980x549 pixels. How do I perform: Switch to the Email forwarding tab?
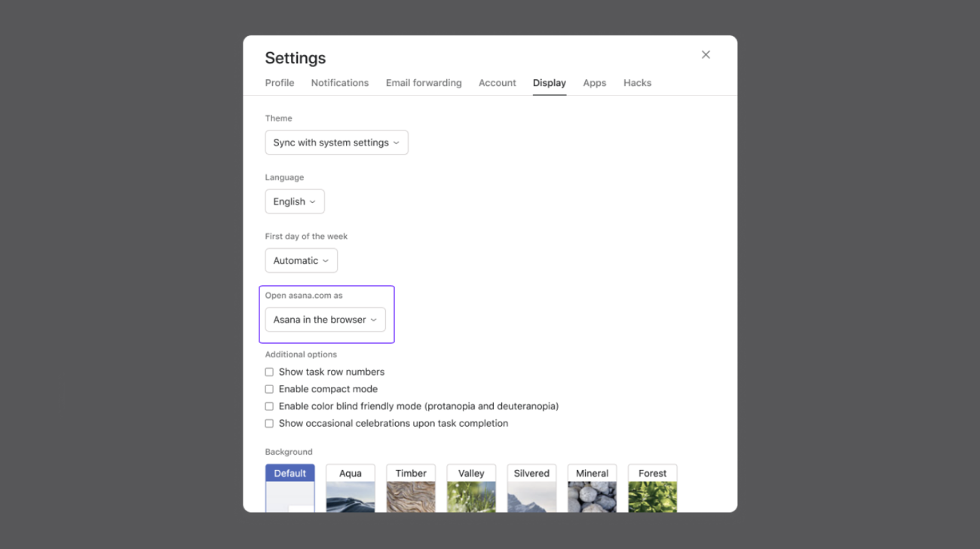click(424, 83)
